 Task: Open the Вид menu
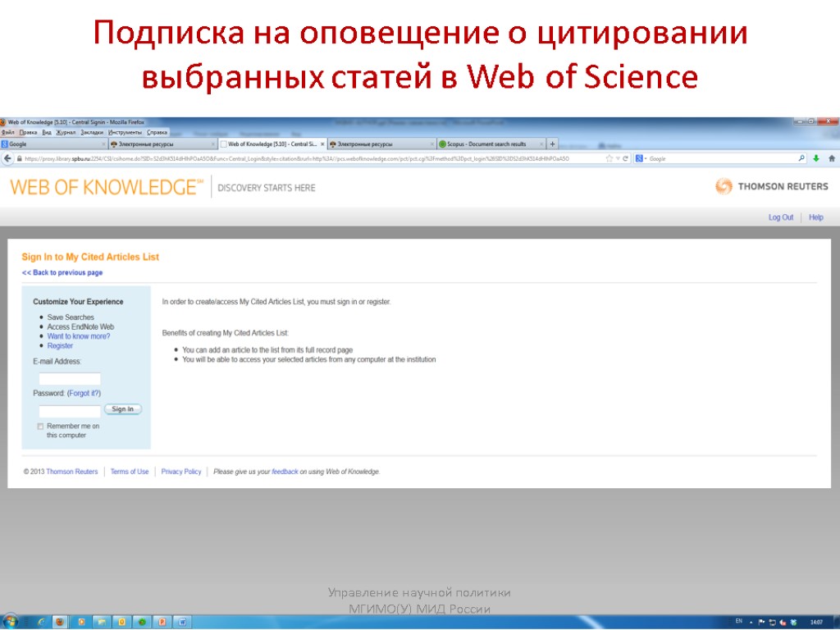(47, 132)
